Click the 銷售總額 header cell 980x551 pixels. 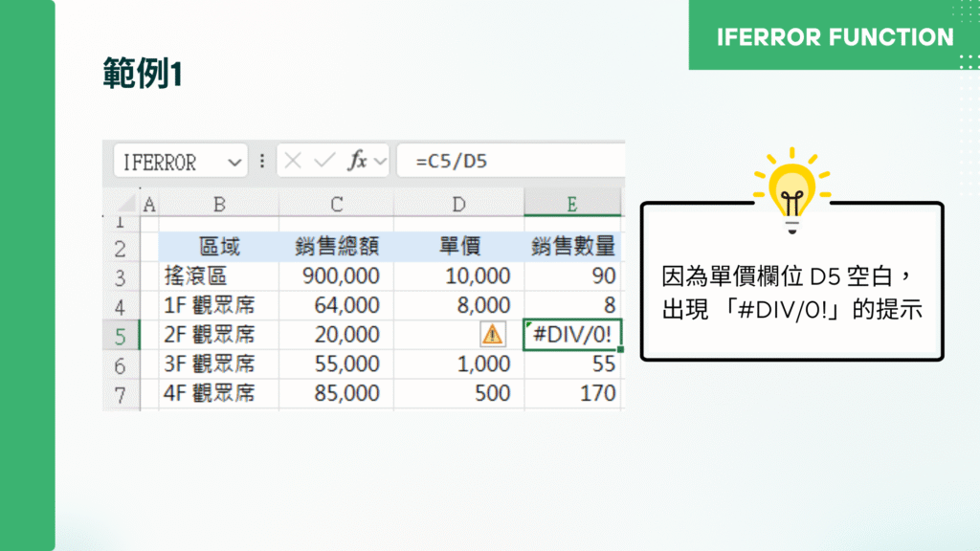pyautogui.click(x=336, y=247)
